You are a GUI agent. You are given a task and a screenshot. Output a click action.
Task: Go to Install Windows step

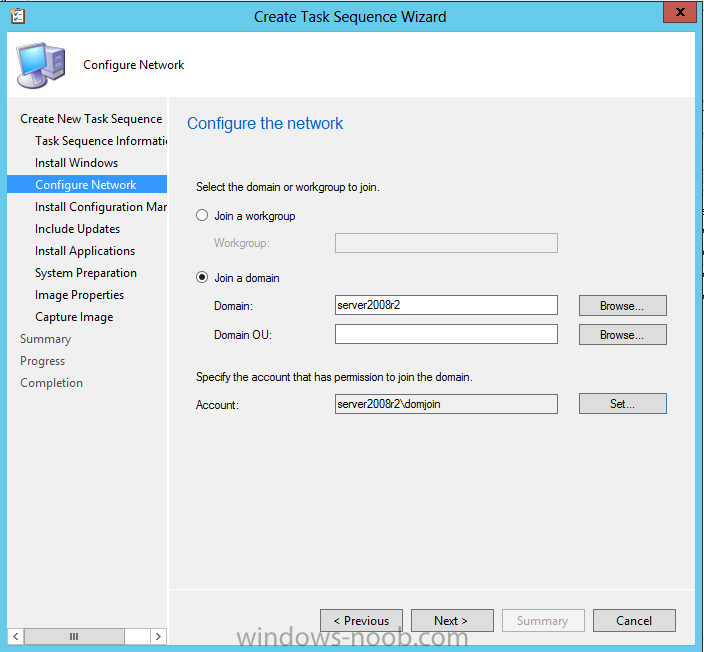(76, 163)
